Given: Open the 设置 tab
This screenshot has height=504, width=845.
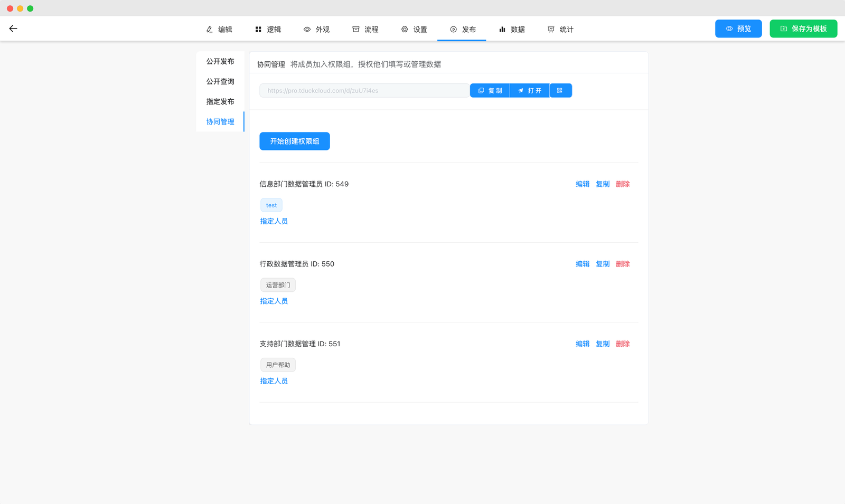Looking at the screenshot, I should click(x=414, y=30).
